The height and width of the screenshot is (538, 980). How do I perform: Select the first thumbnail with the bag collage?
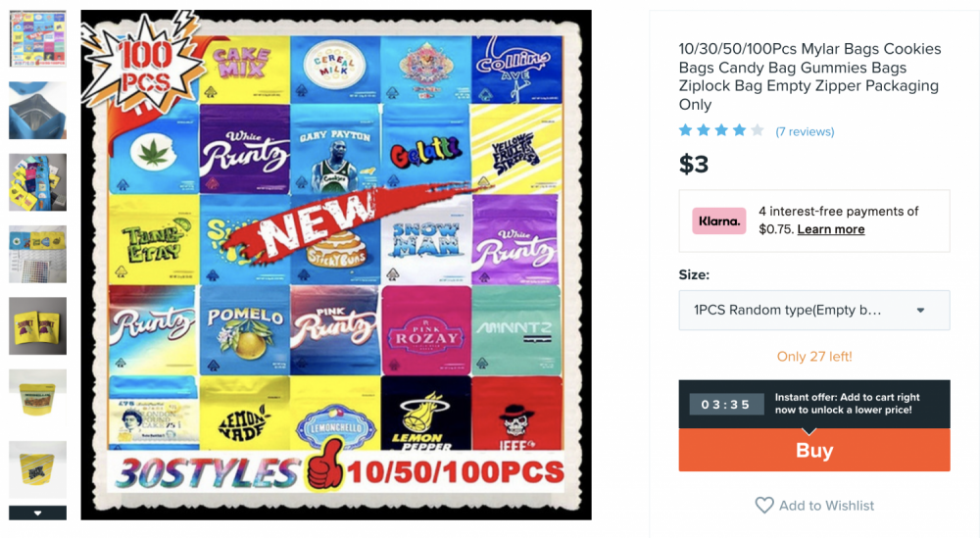tap(37, 39)
